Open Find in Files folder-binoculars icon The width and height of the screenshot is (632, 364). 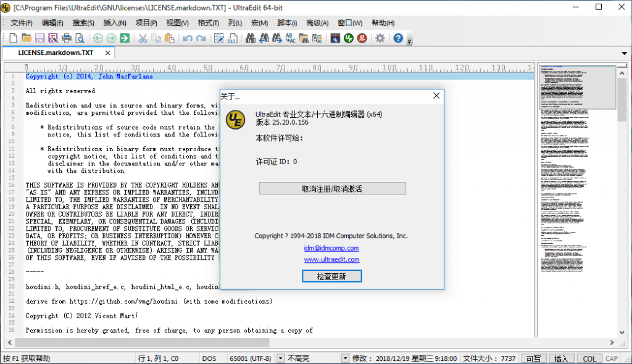(304, 38)
